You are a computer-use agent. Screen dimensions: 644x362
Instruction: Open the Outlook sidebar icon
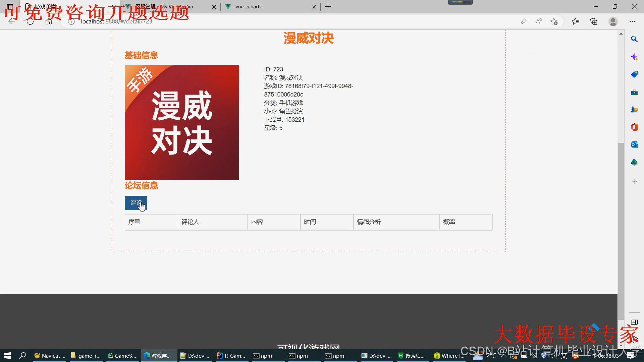pyautogui.click(x=634, y=144)
